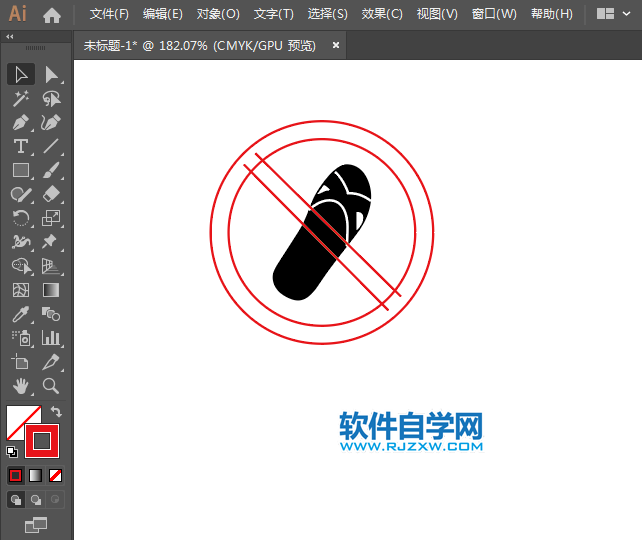Viewport: 642px width, 540px height.
Task: Reset to default fill and stroke
Action: (12, 452)
